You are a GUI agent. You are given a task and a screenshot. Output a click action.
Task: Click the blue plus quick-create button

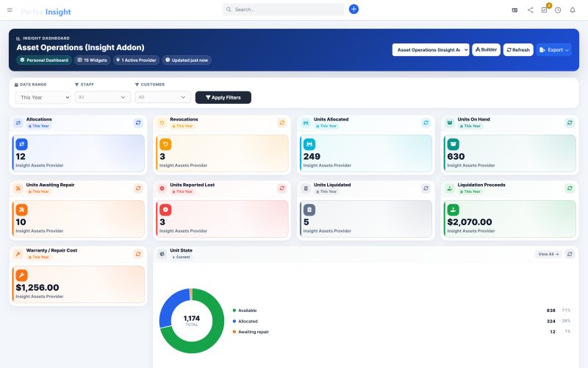click(354, 9)
